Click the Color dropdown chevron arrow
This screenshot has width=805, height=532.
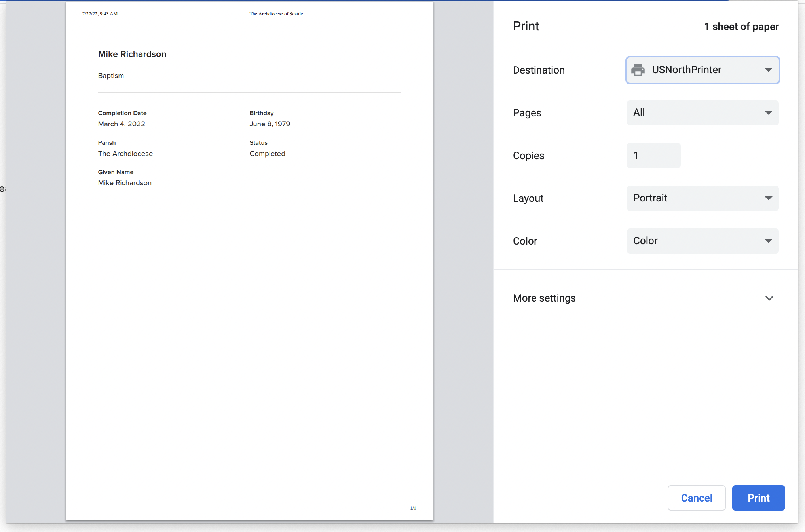768,241
